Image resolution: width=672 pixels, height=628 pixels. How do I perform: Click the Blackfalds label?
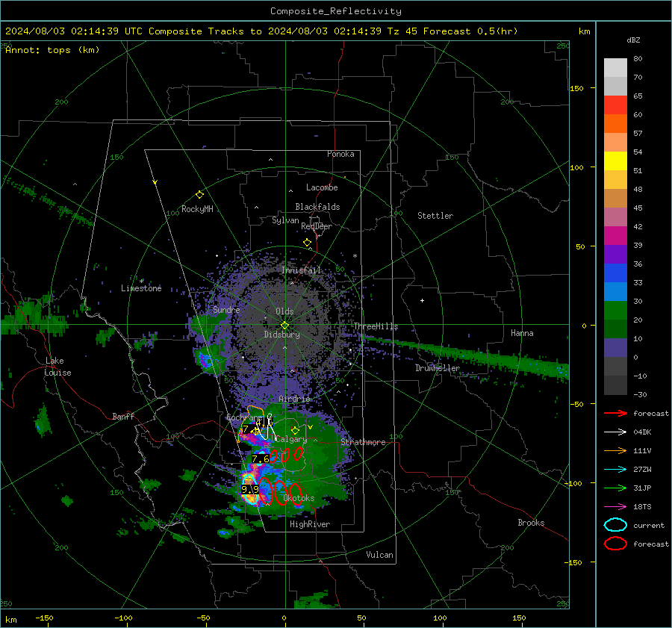(317, 207)
